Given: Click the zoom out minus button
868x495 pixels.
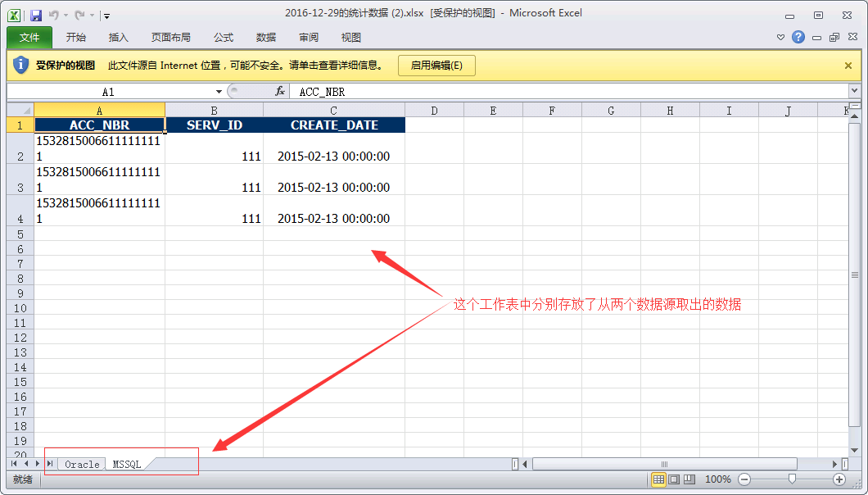Looking at the screenshot, I should (744, 479).
